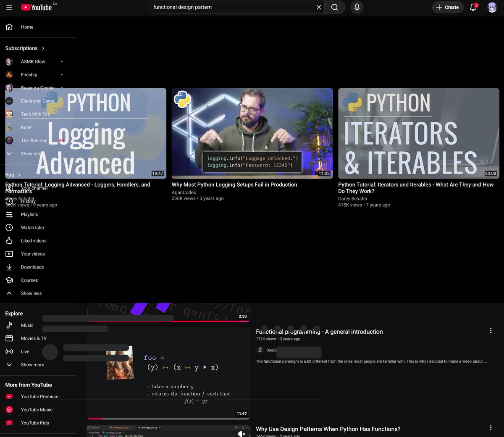
Task: Click the Music note icon
Action: [x=9, y=325]
